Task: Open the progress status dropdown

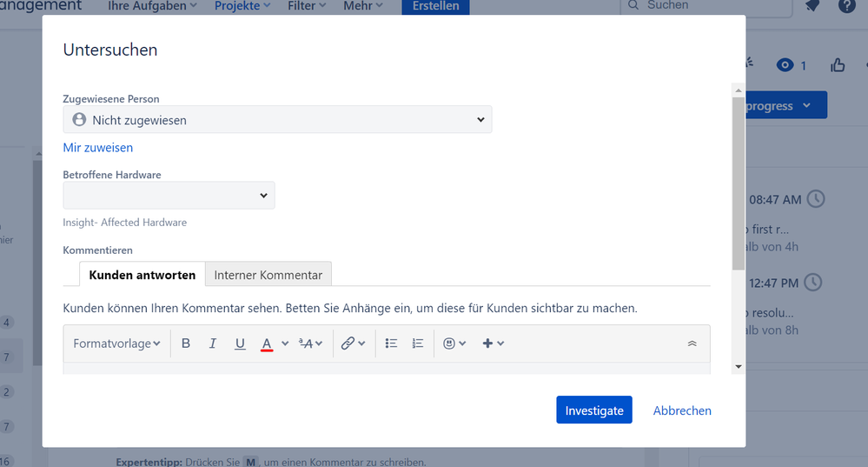Action: click(786, 105)
